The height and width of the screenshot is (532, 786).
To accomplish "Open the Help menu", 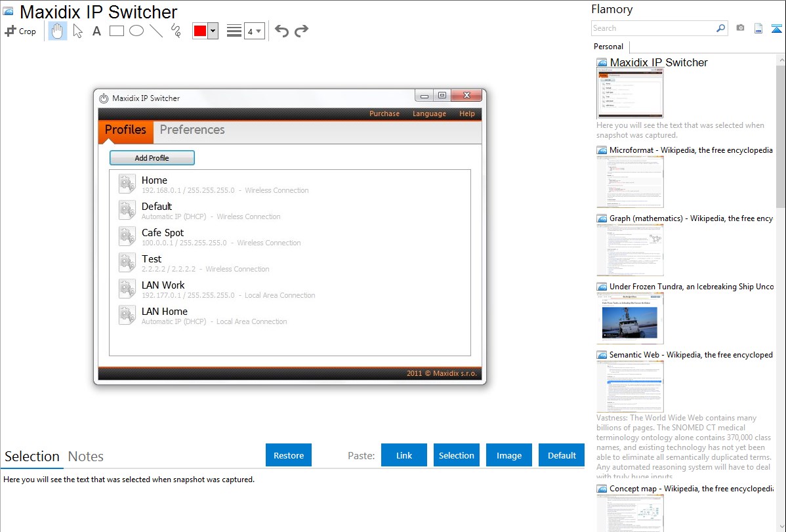I will coord(466,114).
